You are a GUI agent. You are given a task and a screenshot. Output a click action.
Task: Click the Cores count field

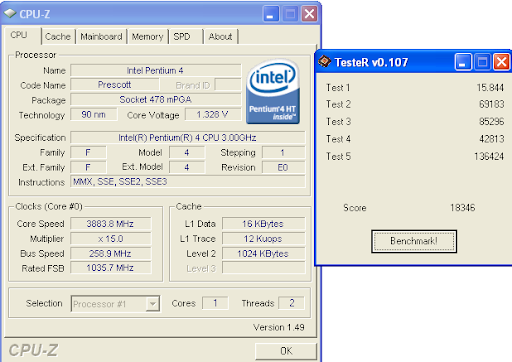tap(215, 303)
